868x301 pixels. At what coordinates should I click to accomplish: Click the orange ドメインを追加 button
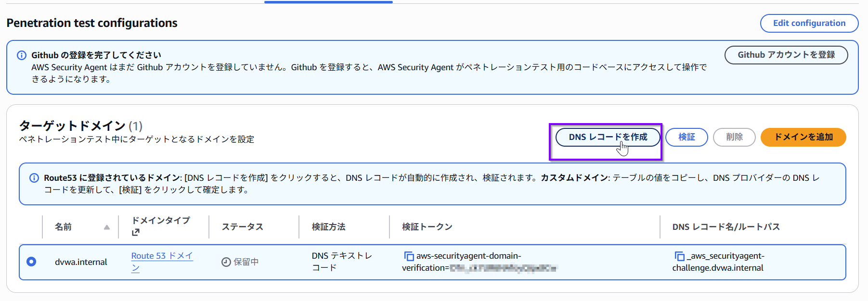coord(803,137)
